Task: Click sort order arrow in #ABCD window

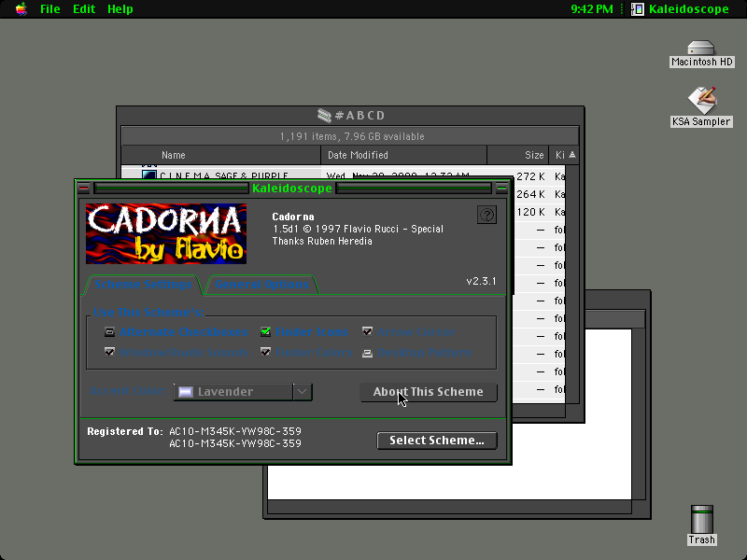Action: click(572, 155)
